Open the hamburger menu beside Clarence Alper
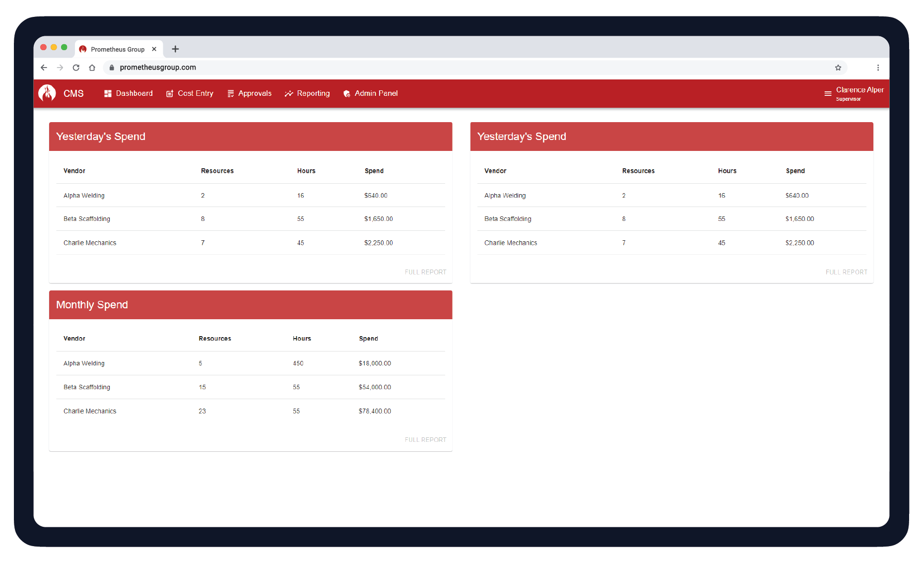 pyautogui.click(x=827, y=93)
